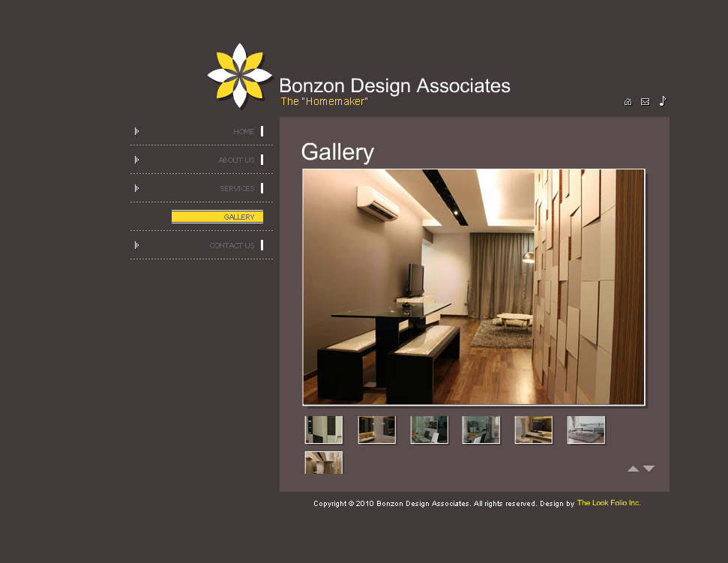Select the third thumbnail with teal glass room
This screenshot has height=563, width=728.
429,430
